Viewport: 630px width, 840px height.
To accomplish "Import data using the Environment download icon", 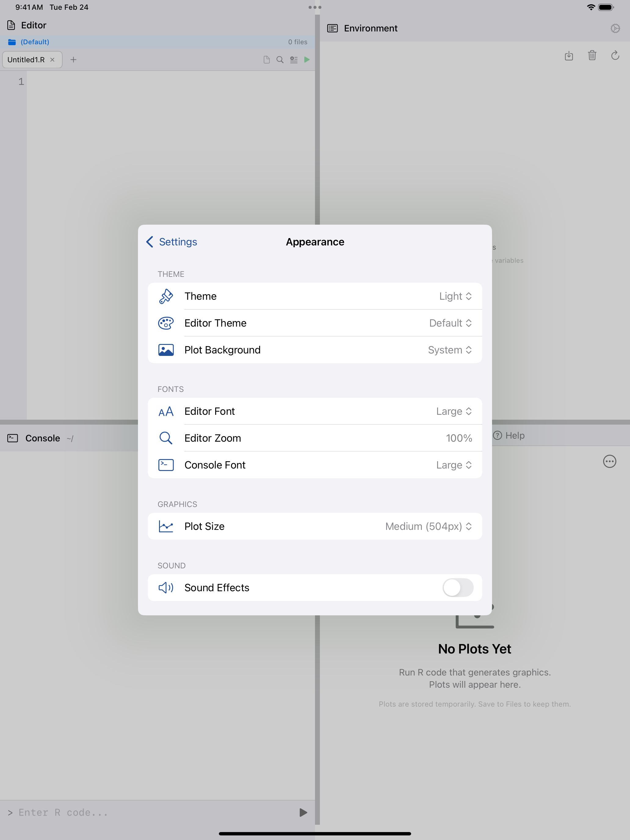I will (x=569, y=56).
